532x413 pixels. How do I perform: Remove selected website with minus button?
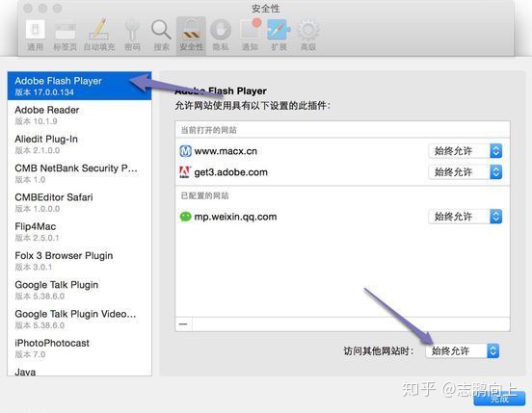click(183, 324)
